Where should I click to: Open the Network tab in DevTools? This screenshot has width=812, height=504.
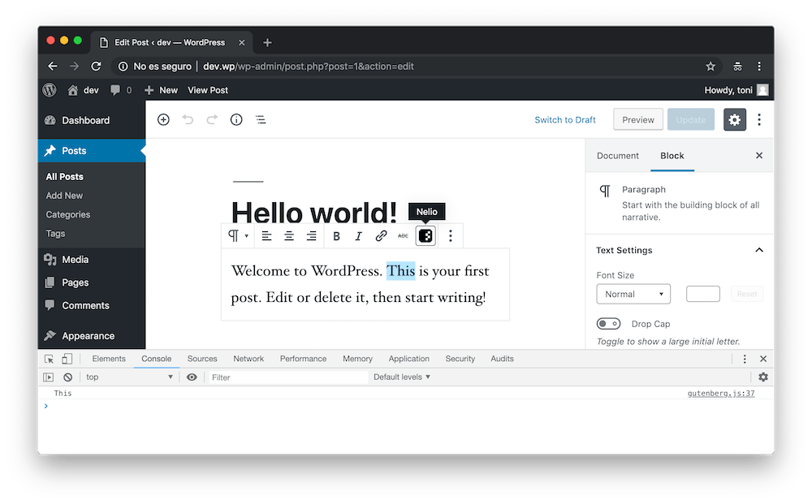point(248,359)
